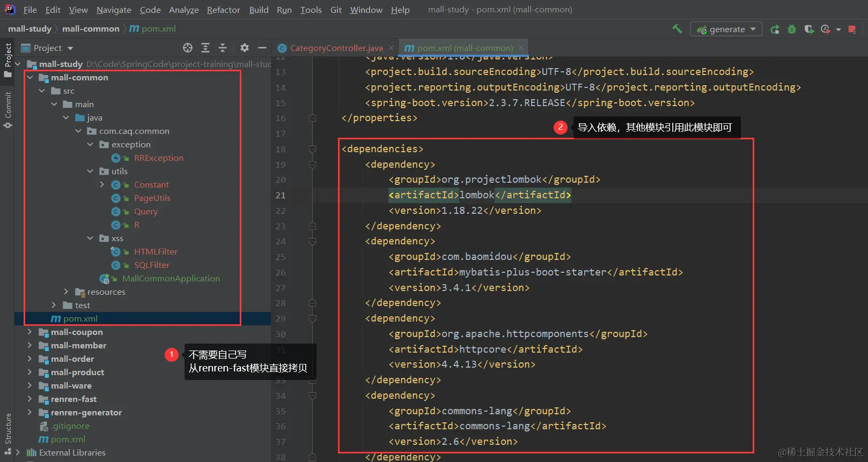Select renren-generator module
This screenshot has height=462, width=868.
[x=86, y=413]
